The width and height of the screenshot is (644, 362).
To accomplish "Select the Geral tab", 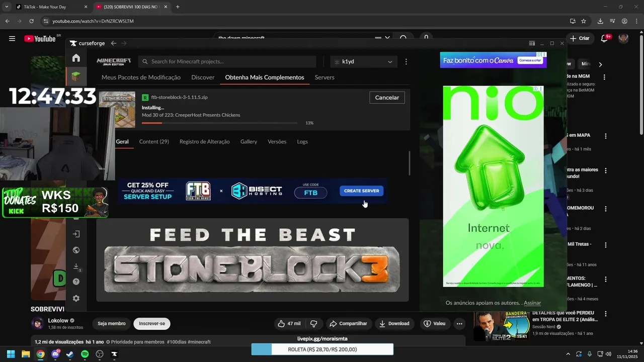I will click(122, 142).
